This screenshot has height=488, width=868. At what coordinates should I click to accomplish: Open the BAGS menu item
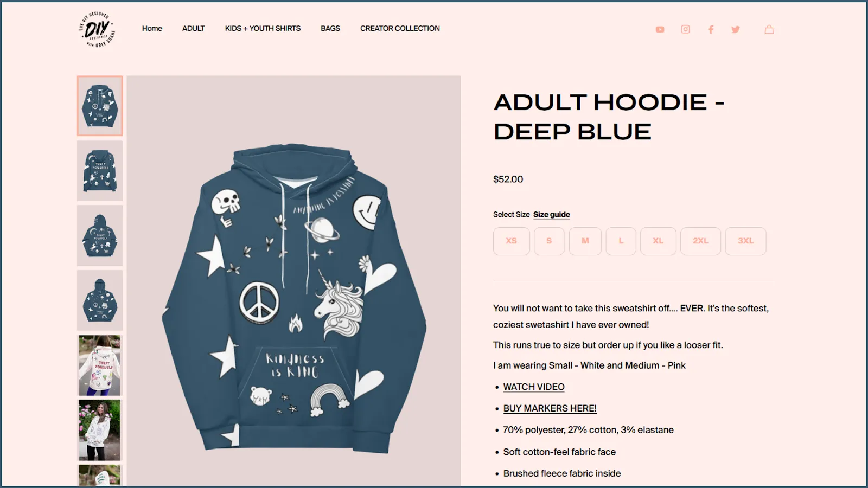coord(330,28)
